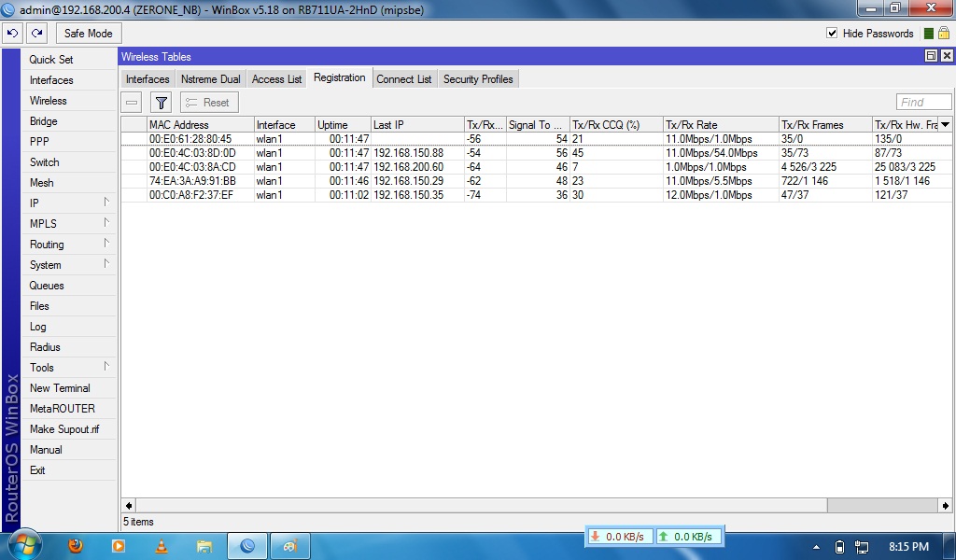956x560 pixels.
Task: Click the battery tray icon
Action: click(x=839, y=547)
